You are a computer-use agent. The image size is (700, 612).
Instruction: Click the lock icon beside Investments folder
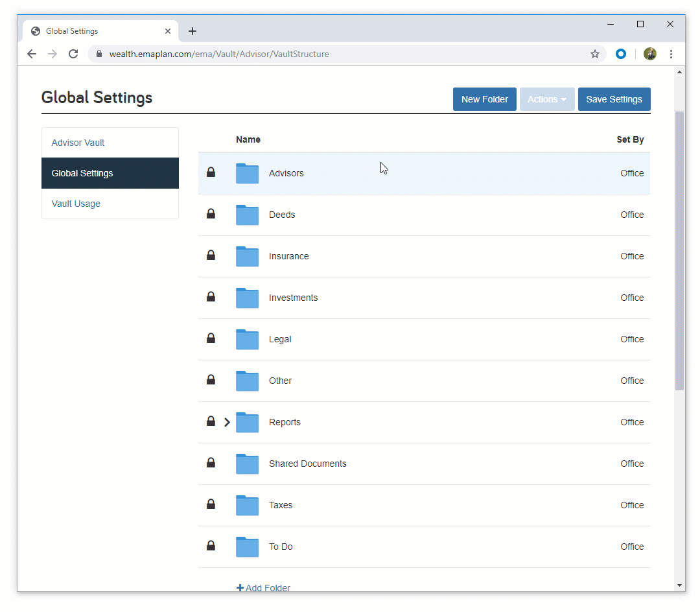(211, 297)
